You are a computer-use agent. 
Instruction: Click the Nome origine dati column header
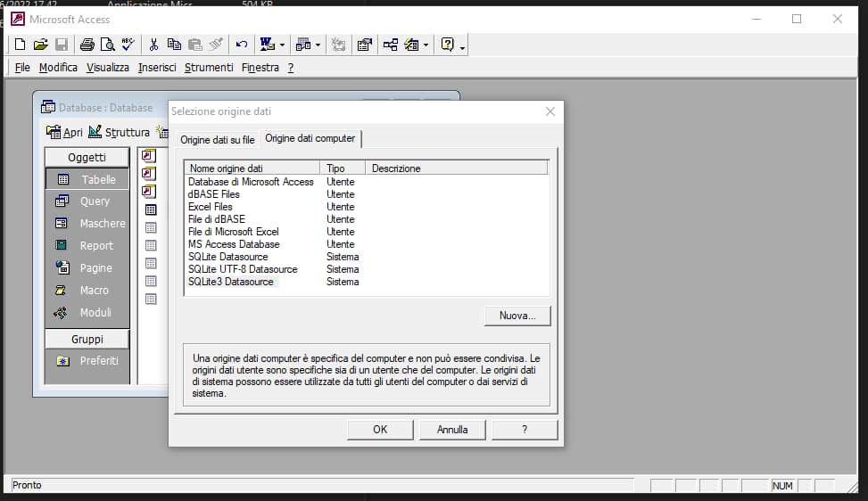252,168
